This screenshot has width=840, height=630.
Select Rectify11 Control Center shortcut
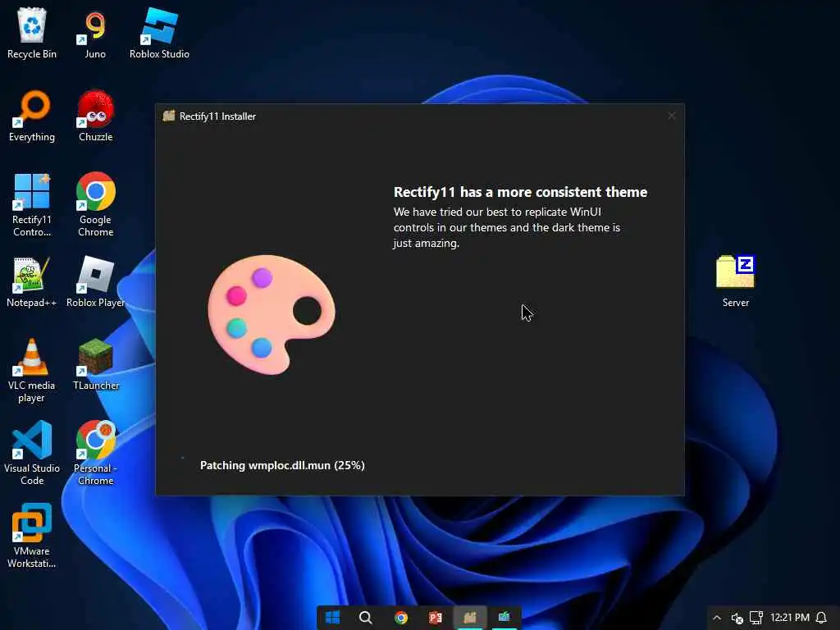[x=32, y=204]
